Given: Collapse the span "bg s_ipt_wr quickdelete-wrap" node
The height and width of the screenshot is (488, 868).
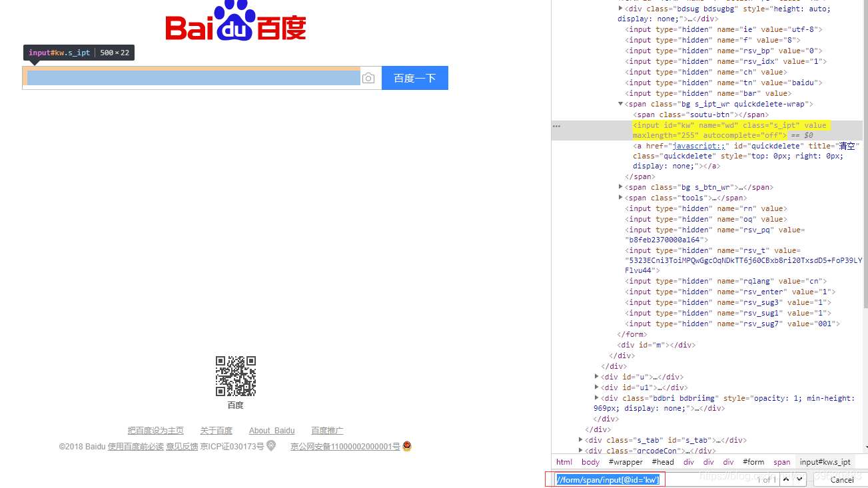Looking at the screenshot, I should [621, 104].
